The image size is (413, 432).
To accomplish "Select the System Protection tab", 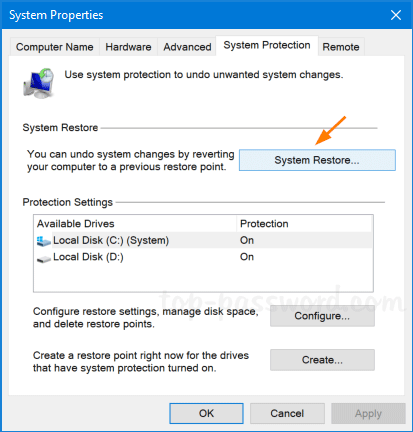I will pos(267,45).
